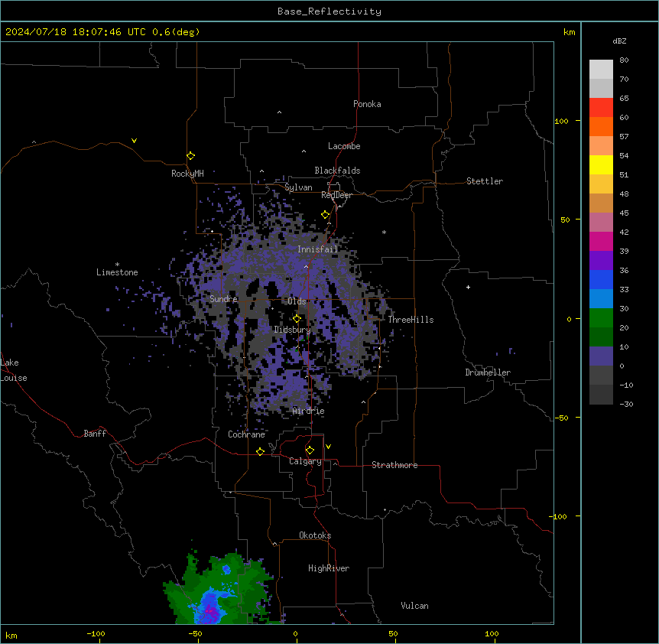
Task: Click the Stettler city label
Action: 485,181
